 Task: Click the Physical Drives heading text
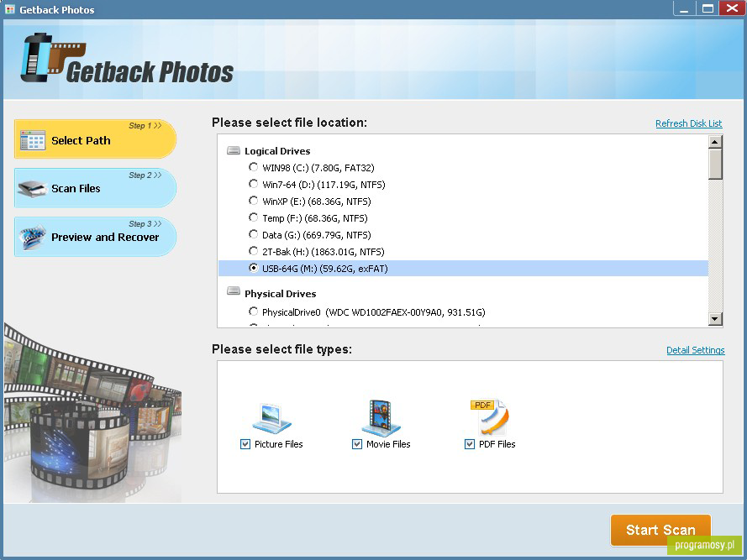click(x=281, y=294)
